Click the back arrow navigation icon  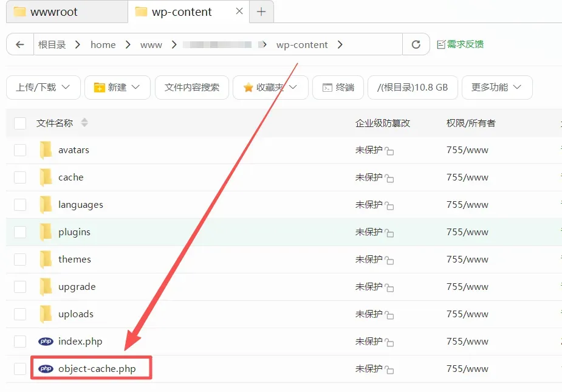point(20,44)
